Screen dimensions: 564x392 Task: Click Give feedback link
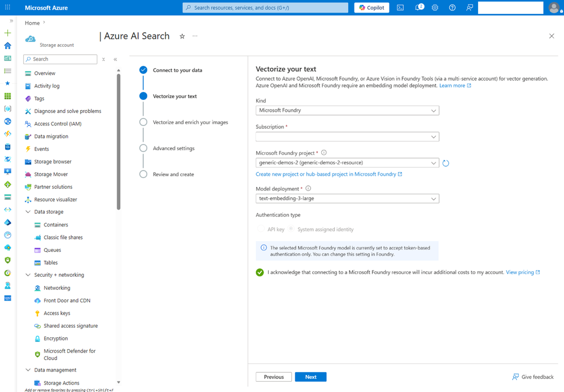point(533,377)
